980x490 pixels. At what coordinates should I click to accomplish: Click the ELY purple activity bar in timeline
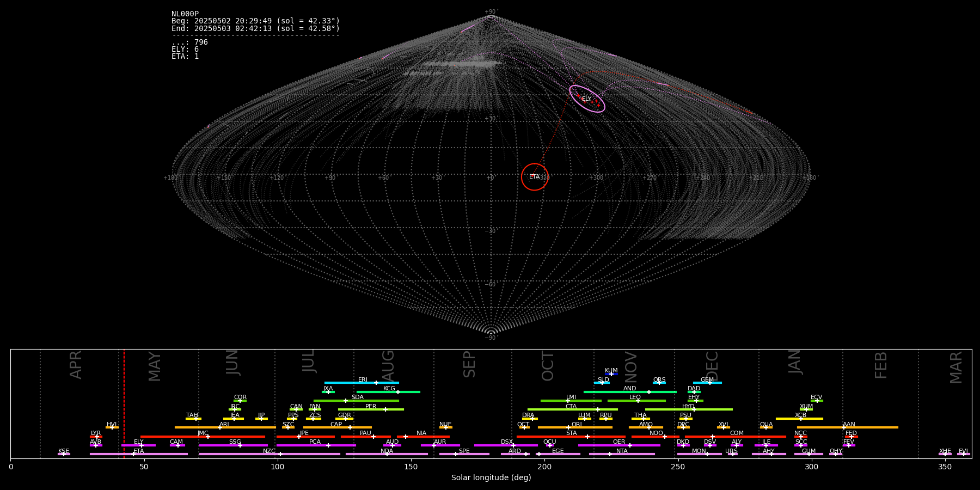pos(138,445)
